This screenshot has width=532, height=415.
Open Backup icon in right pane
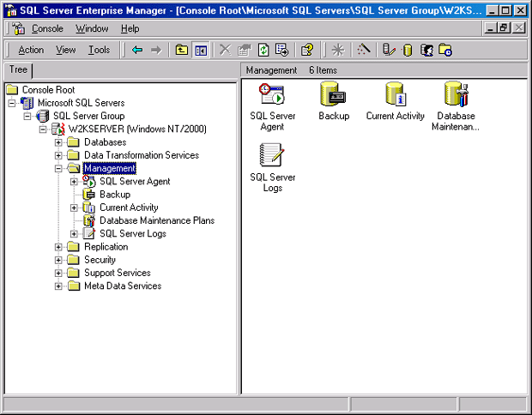tap(334, 94)
